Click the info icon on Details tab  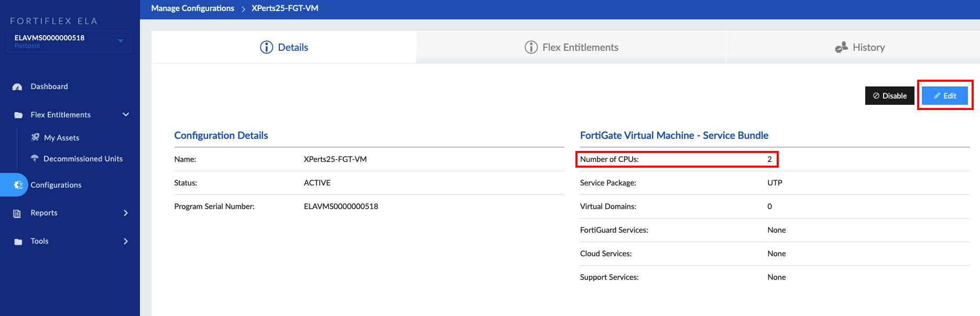(x=267, y=47)
